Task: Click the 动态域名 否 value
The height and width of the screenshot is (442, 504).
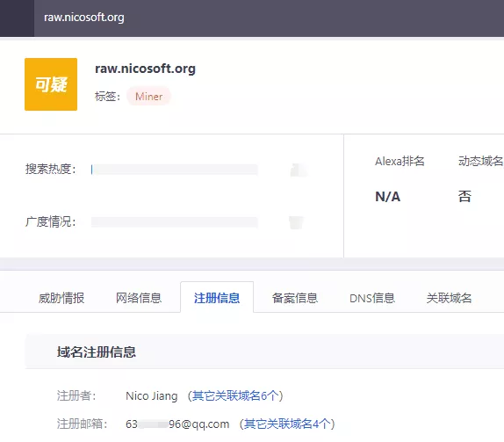Action: 464,196
